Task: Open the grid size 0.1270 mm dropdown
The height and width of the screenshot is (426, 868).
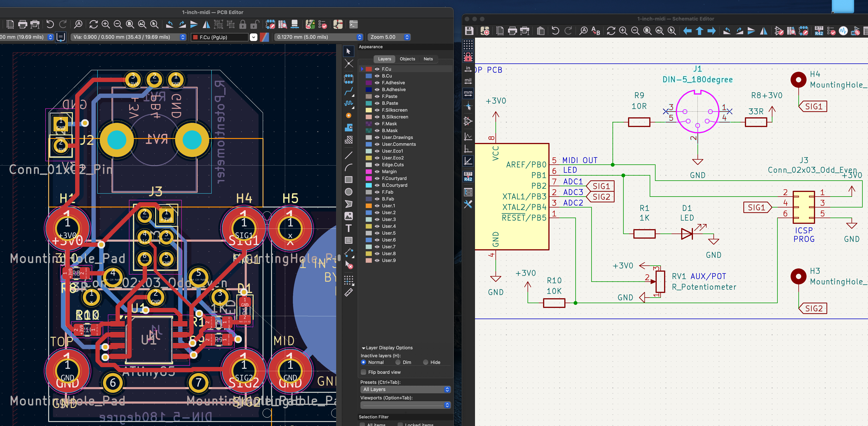Action: coord(318,37)
